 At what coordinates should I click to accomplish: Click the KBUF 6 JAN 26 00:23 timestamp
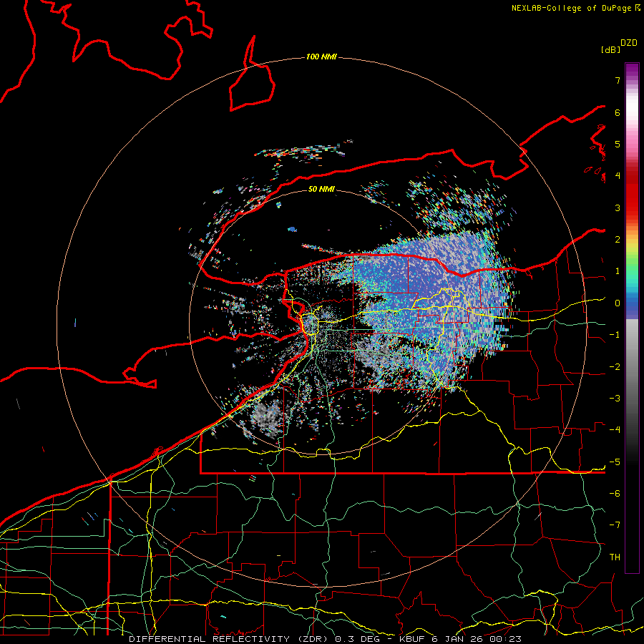(x=460, y=639)
